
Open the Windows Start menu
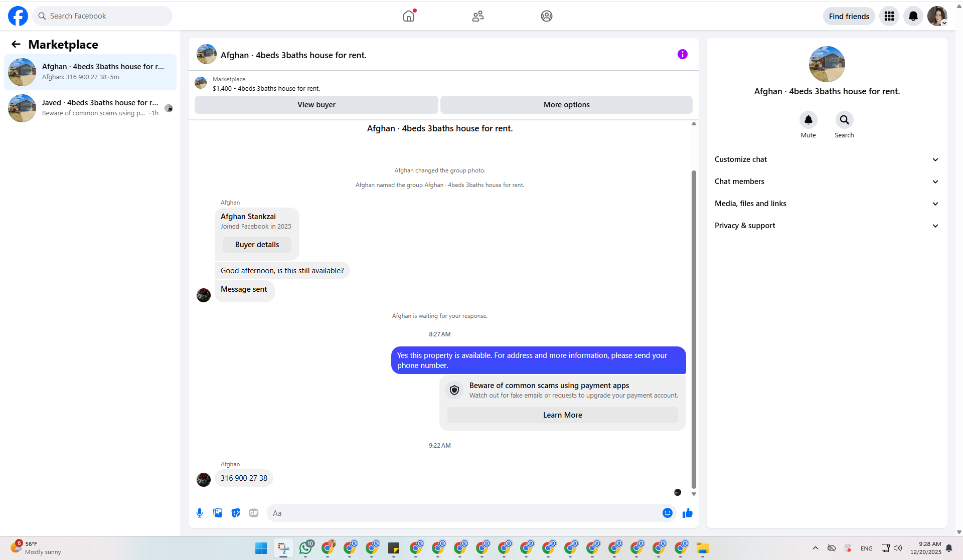pos(261,548)
